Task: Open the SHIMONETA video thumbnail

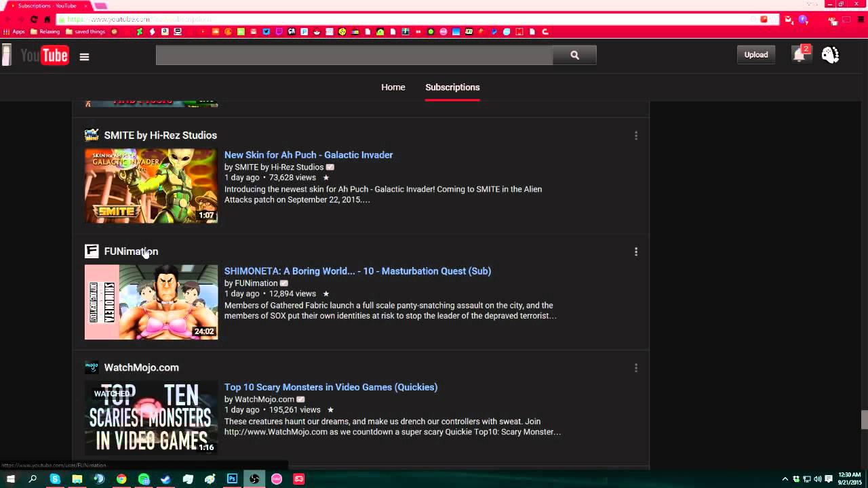Action: (x=151, y=302)
